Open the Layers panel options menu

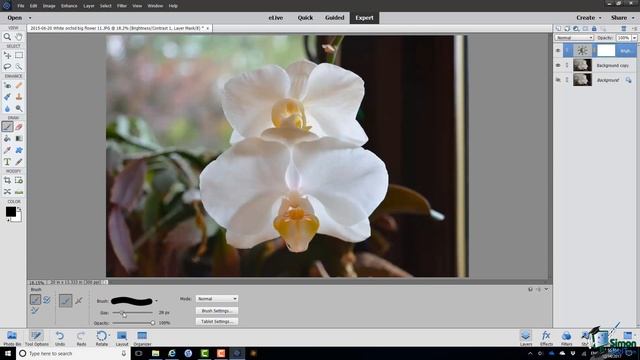(x=634, y=29)
